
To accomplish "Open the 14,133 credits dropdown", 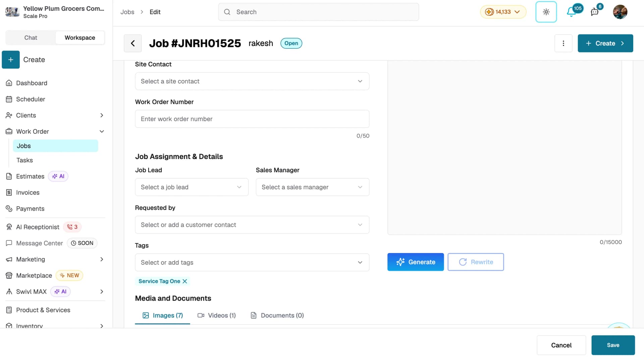I will pyautogui.click(x=503, y=12).
